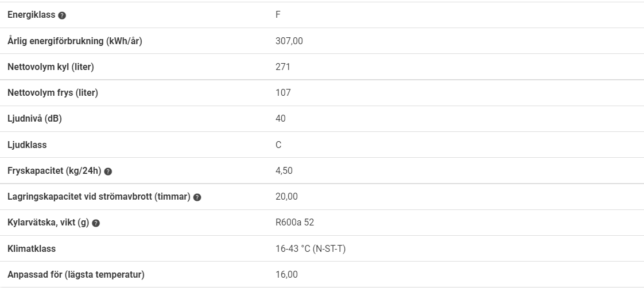Click the 307,00 energy consumption value
The width and height of the screenshot is (644, 288).
[x=289, y=41]
